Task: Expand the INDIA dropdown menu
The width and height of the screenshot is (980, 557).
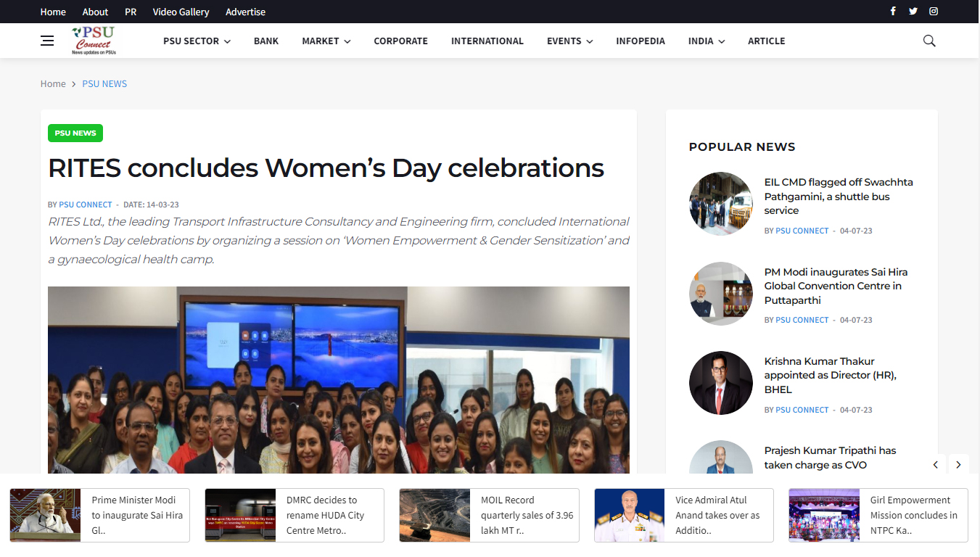Action: (707, 41)
